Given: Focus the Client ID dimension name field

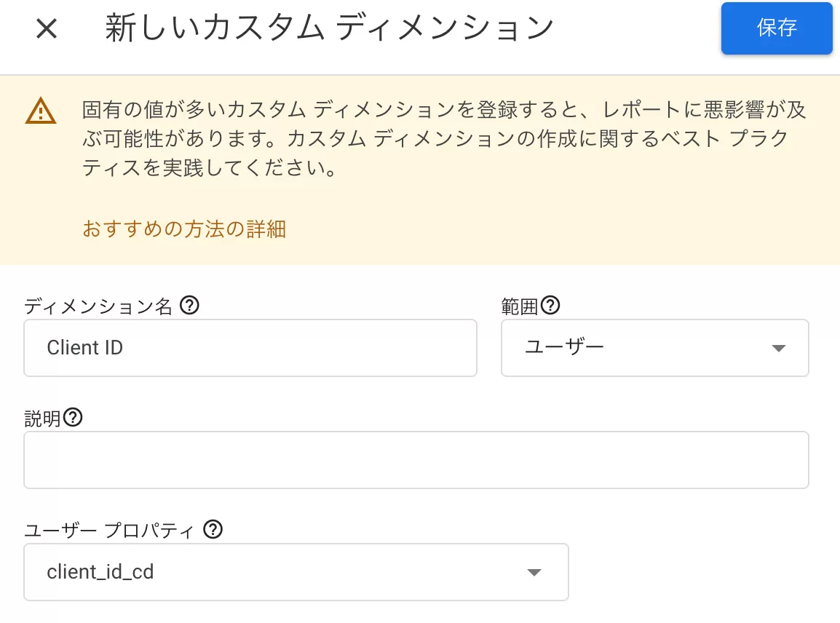Looking at the screenshot, I should pyautogui.click(x=250, y=348).
